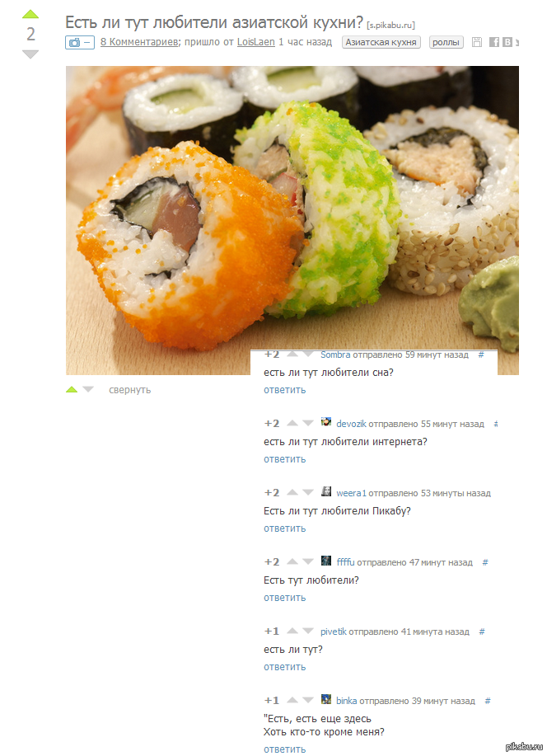Open the 8 Комментариев link
This screenshot has height=756, width=547.
pyautogui.click(x=138, y=42)
